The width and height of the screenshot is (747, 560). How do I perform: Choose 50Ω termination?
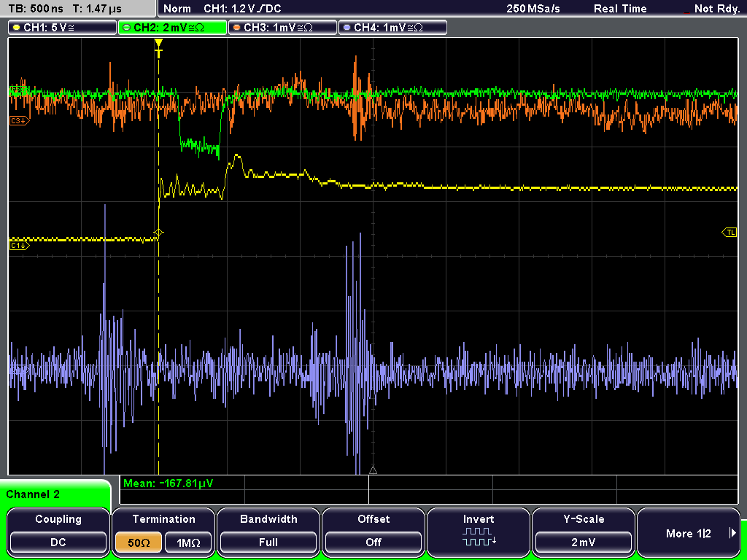(139, 542)
